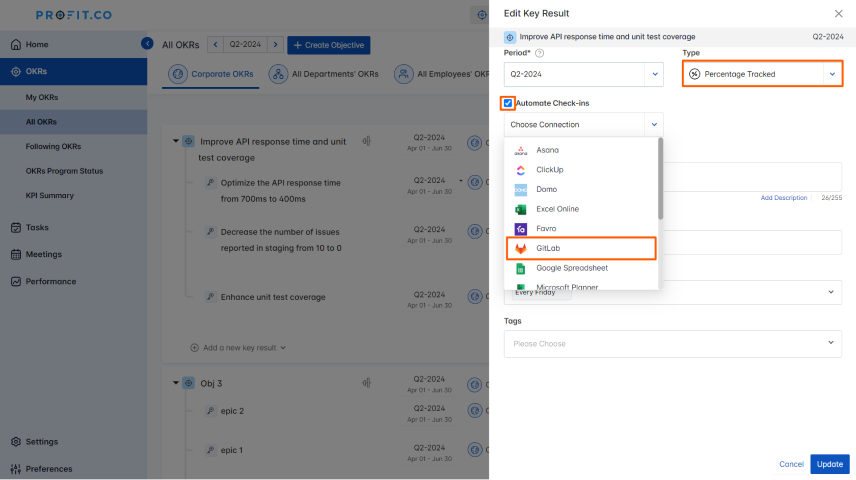
Task: Click the objective icon beside Obj 3
Action: point(188,383)
